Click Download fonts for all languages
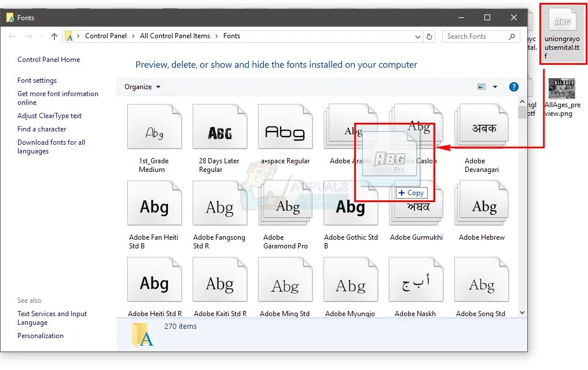This screenshot has height=370, width=588. [x=52, y=146]
